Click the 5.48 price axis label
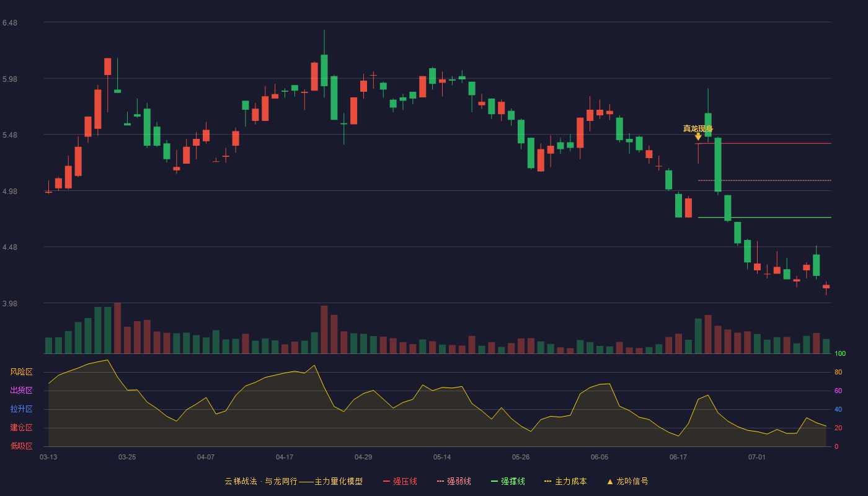The image size is (868, 496). [9, 135]
